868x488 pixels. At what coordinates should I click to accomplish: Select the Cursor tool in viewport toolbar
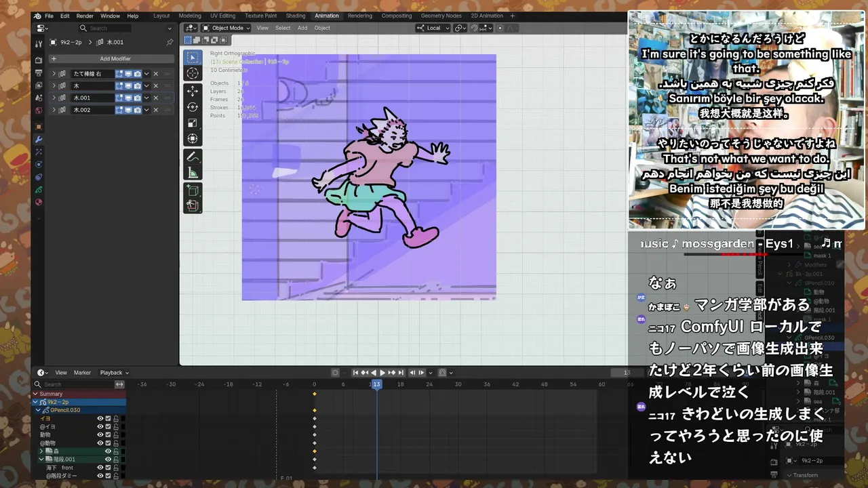click(193, 74)
